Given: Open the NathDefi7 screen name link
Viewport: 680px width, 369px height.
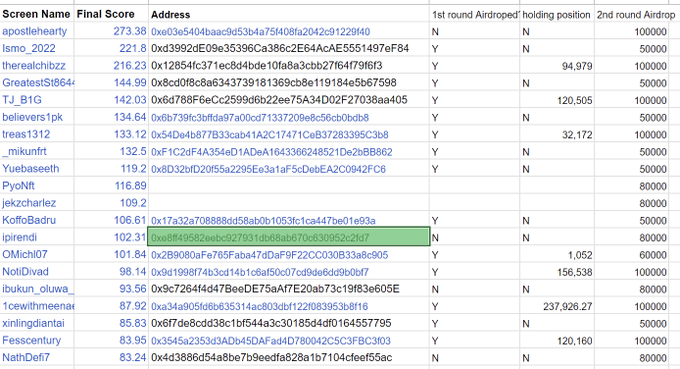Looking at the screenshot, I should (x=26, y=358).
